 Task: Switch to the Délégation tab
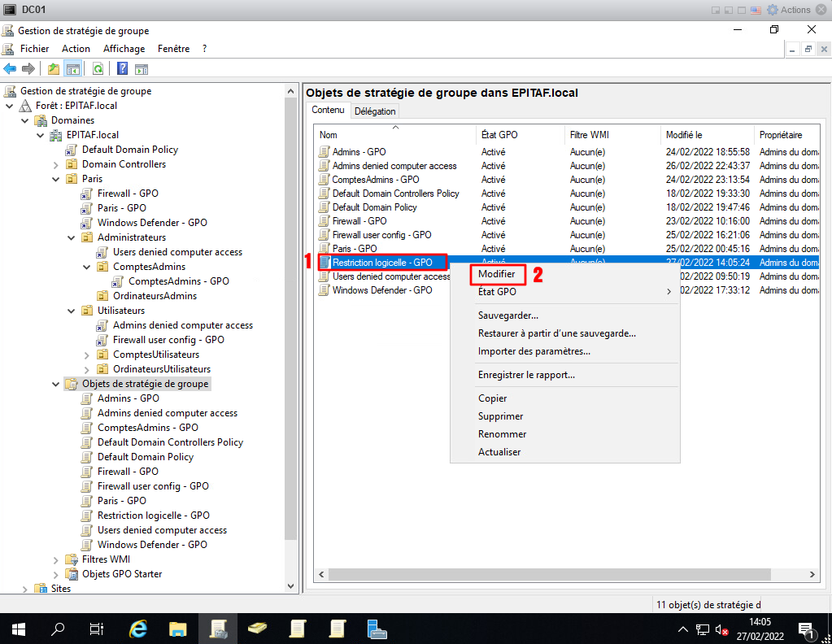tap(375, 111)
